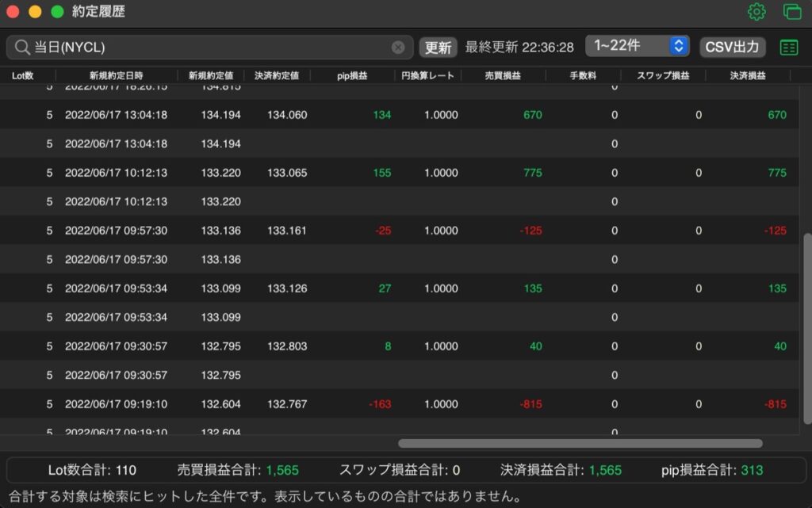Click the magnifier icon in the search field
Image resolution: width=812 pixels, height=508 pixels.
tap(21, 48)
